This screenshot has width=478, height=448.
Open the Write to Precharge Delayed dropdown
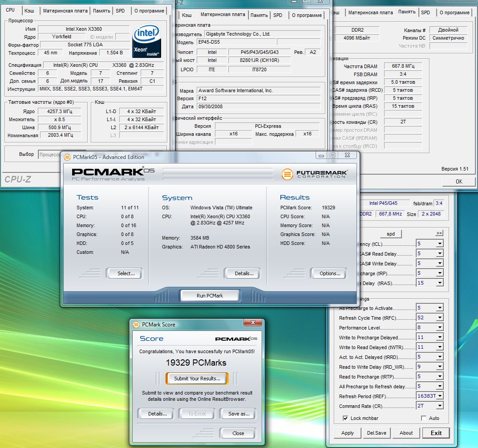(440, 337)
